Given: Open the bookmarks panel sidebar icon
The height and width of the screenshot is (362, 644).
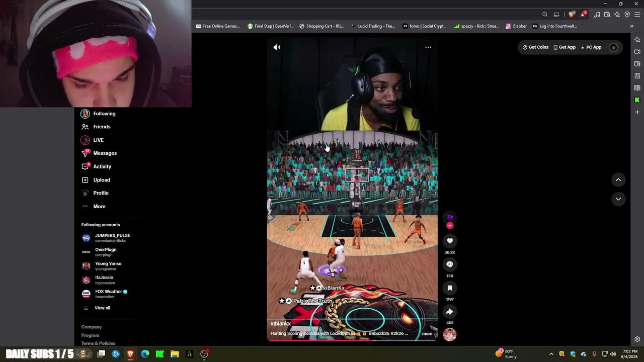Looking at the screenshot, I should [x=637, y=76].
